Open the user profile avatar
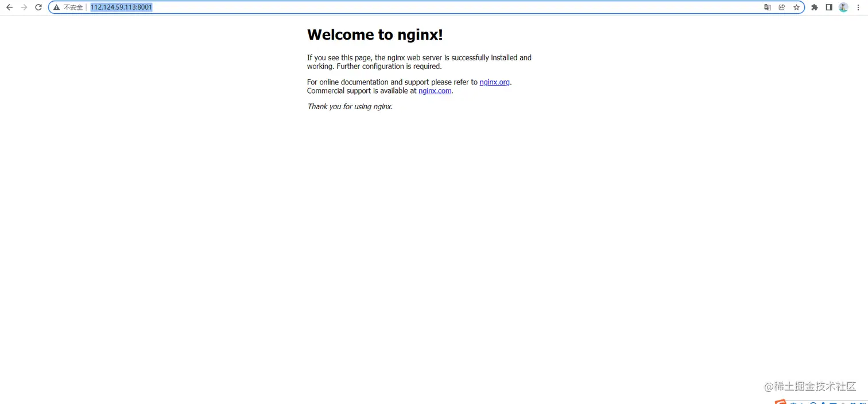Image resolution: width=868 pixels, height=404 pixels. pos(843,7)
